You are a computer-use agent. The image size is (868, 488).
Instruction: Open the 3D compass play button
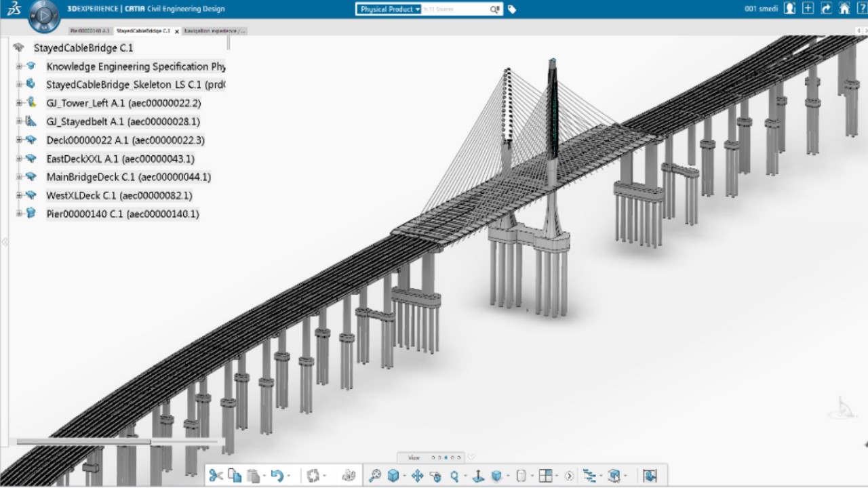coord(44,14)
